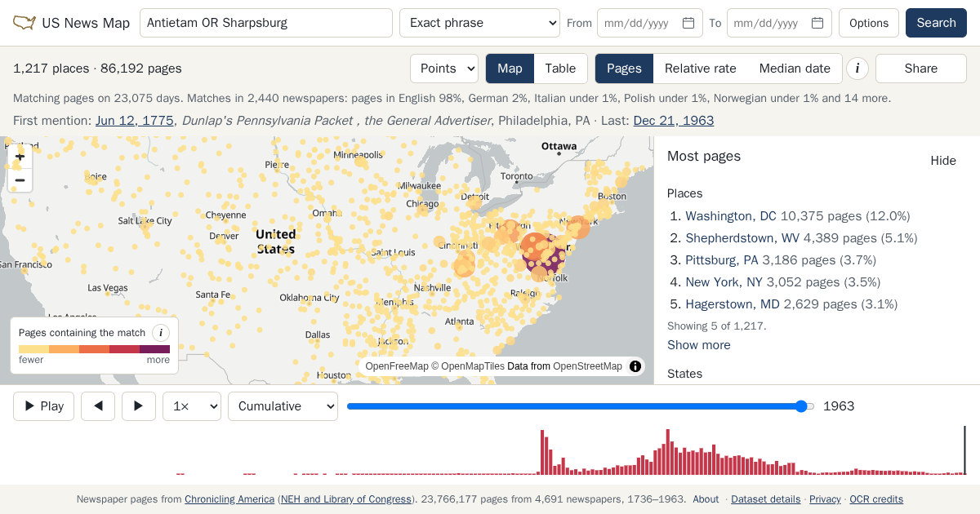Click the Search button
Screen dimensions: 980x514
point(936,23)
